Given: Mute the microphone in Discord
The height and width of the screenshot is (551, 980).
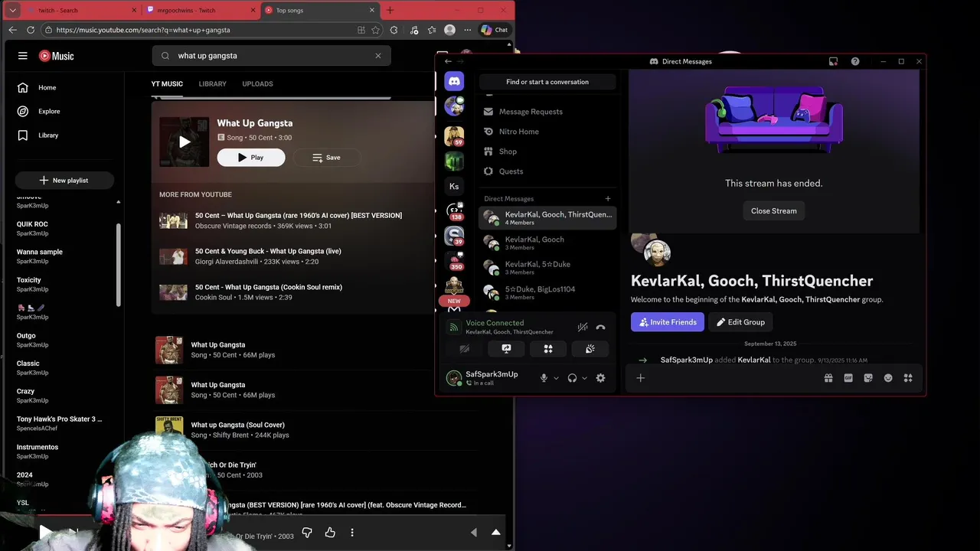Looking at the screenshot, I should click(x=544, y=378).
